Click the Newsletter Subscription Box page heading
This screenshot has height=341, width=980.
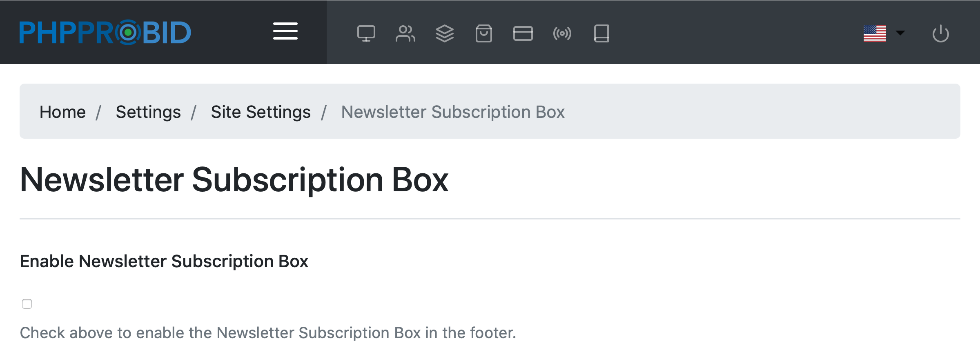[234, 180]
